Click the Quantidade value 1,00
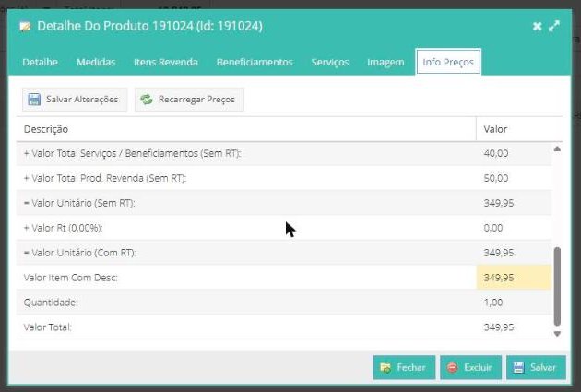Viewport: 581px width, 392px height. click(493, 303)
